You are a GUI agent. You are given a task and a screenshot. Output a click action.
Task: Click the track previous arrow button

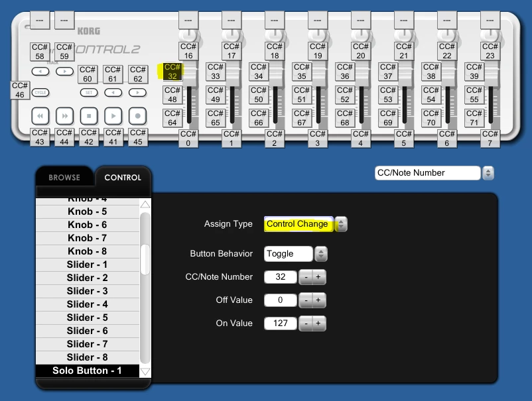click(x=40, y=72)
